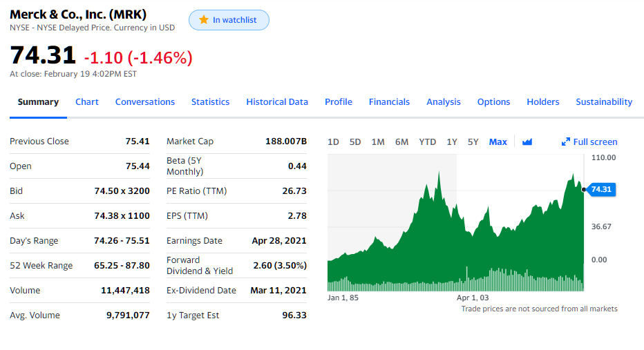The image size is (644, 350).
Task: View the Historical Data tab
Action: [x=277, y=101]
